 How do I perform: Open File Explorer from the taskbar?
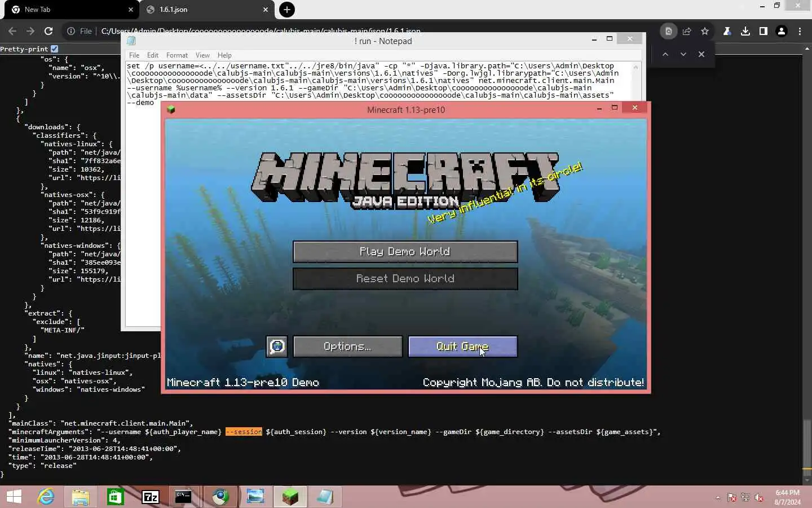point(81,497)
